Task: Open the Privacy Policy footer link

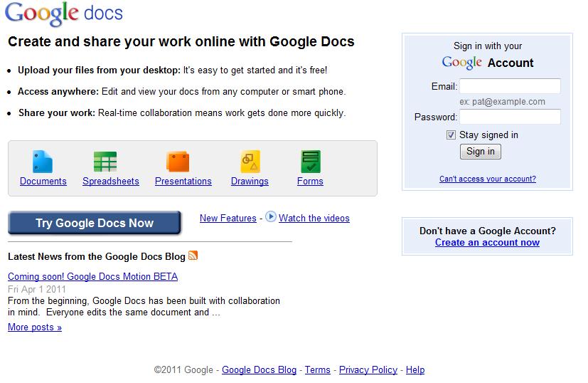Action: click(x=368, y=370)
